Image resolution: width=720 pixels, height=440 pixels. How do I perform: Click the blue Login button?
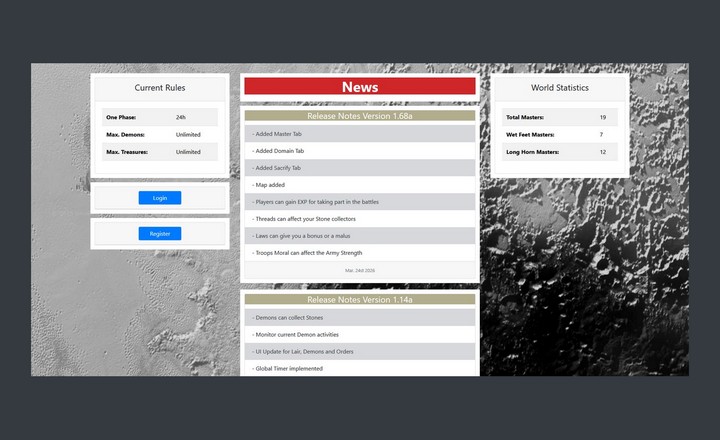click(160, 198)
